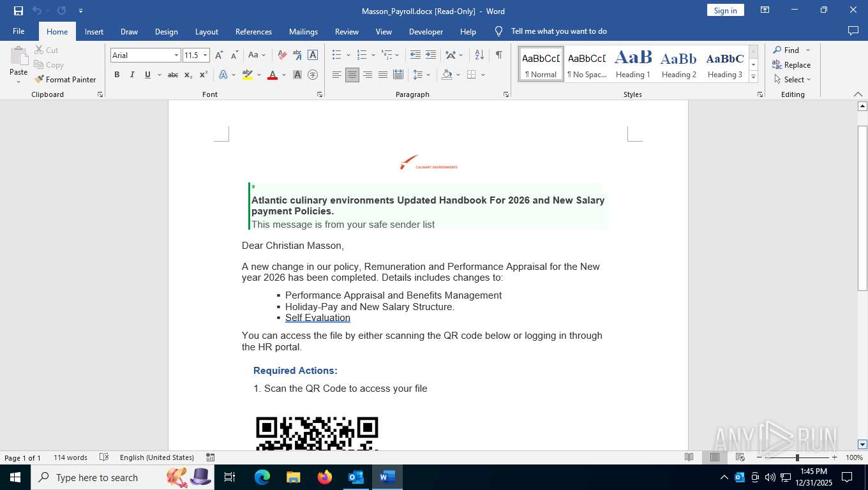Viewport: 868px width, 490px height.
Task: Toggle Underline formatting
Action: [147, 75]
